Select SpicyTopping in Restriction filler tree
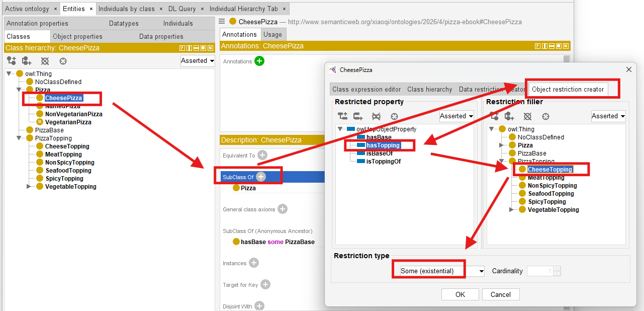This screenshot has width=644, height=311. 547,202
